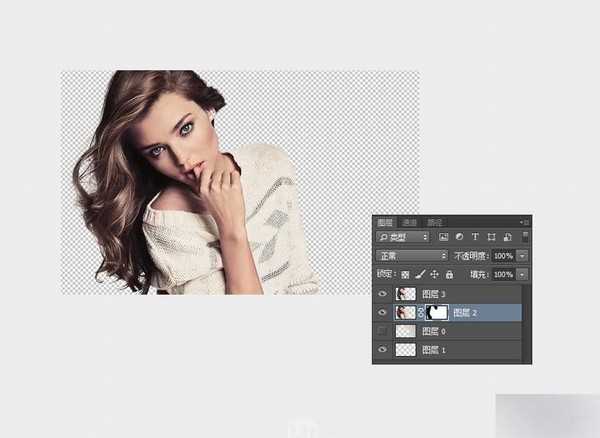Viewport: 600px width, 438px height.
Task: Click the adjustment layer filter icon
Action: (x=459, y=237)
